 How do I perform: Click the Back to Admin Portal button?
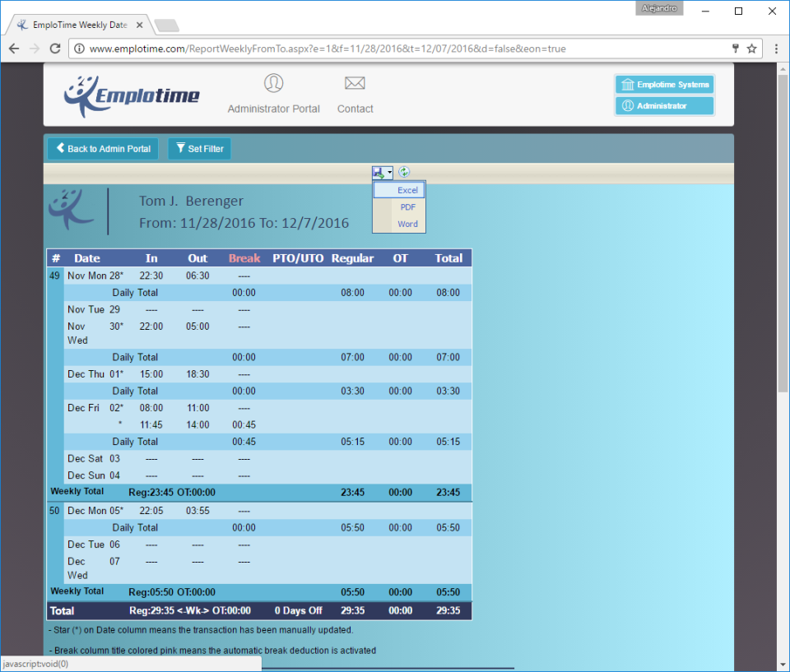[102, 148]
